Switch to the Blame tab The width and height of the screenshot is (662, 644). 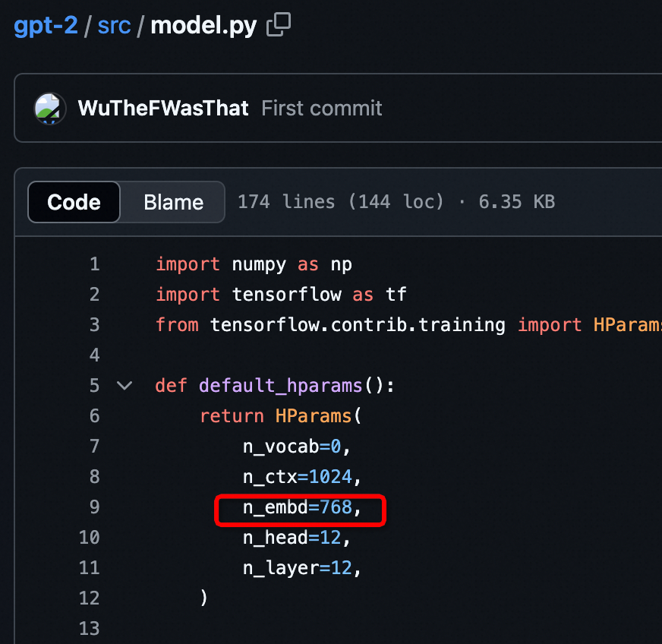pos(173,202)
